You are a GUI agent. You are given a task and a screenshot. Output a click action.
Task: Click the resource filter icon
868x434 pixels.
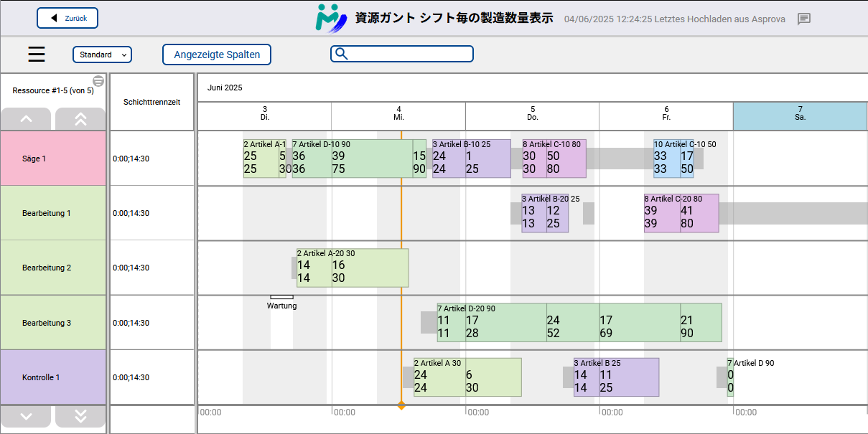click(98, 81)
